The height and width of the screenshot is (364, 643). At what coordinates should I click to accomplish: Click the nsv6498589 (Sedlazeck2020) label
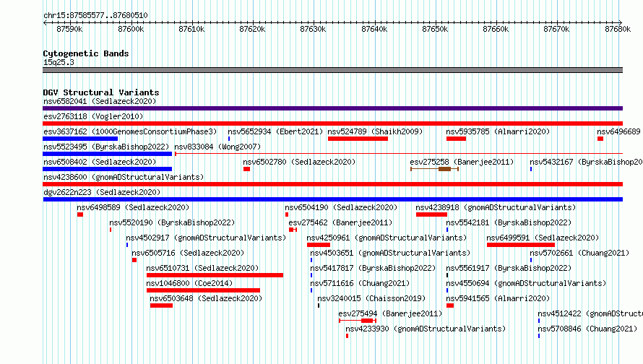(x=133, y=207)
